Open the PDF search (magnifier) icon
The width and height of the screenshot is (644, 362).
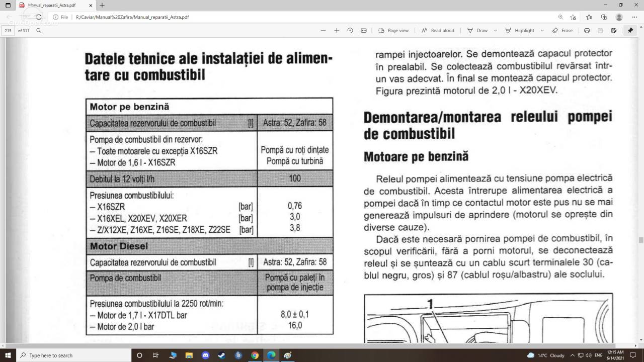click(39, 31)
